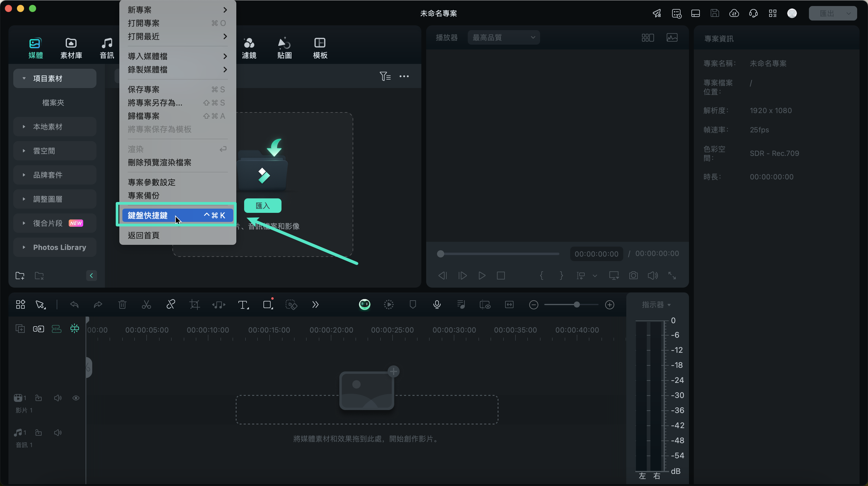The image size is (868, 486).
Task: Expand the Photos Library section
Action: (x=55, y=247)
